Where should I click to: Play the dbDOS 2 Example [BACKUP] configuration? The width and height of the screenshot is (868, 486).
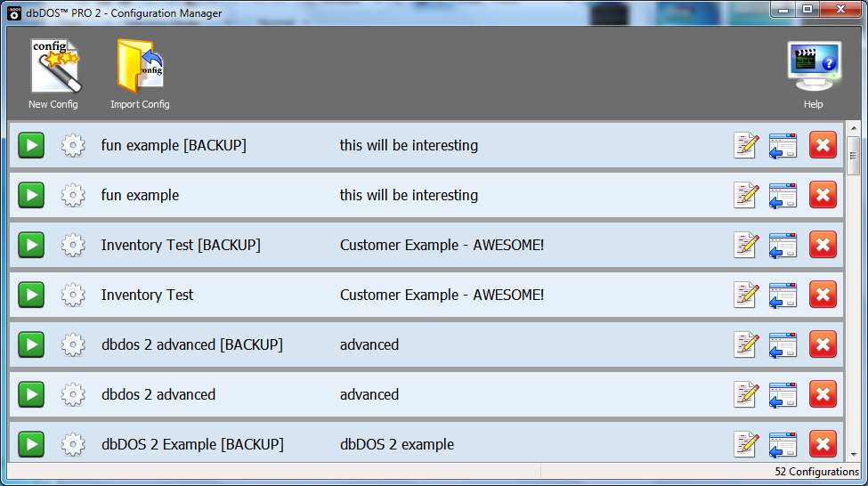pyautogui.click(x=31, y=444)
